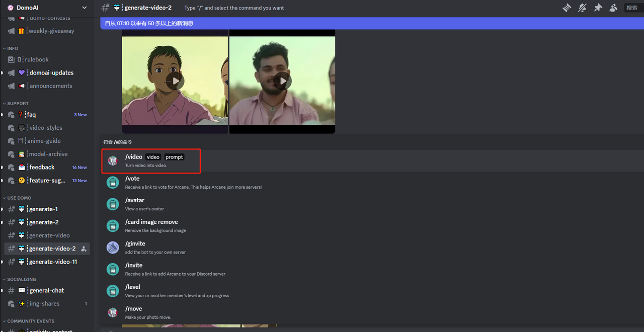Viewport: 644px width, 332px height.
Task: Select the /video command
Action: (x=372, y=160)
